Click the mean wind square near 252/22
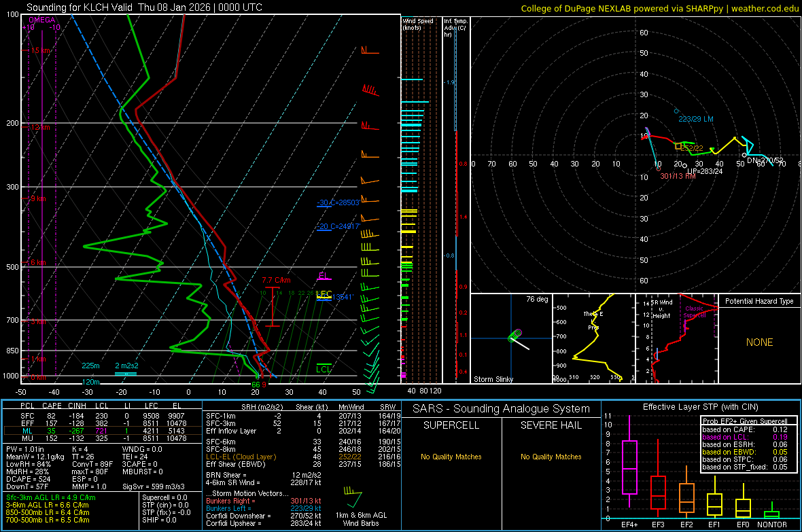Image resolution: width=802 pixels, height=532 pixels. pos(678,146)
